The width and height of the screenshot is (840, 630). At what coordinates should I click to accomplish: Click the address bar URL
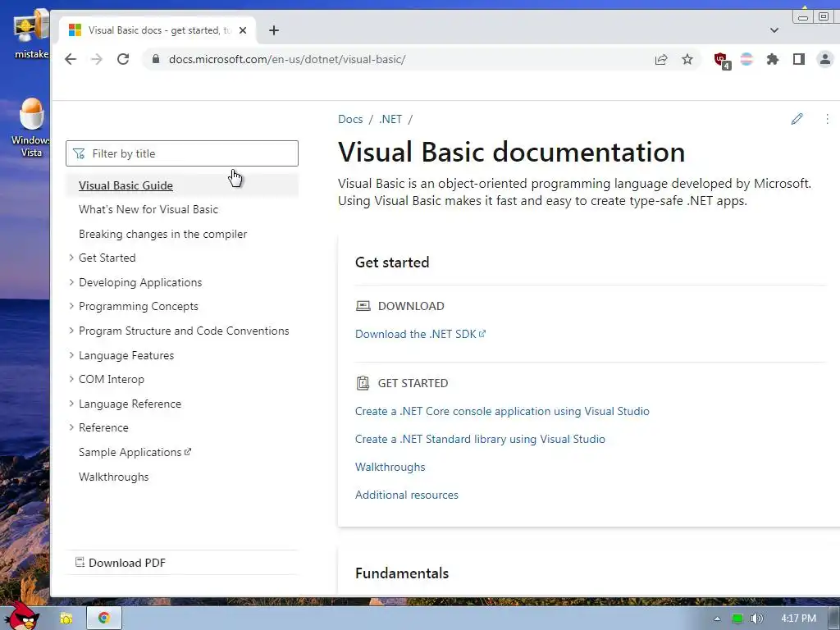coord(287,59)
